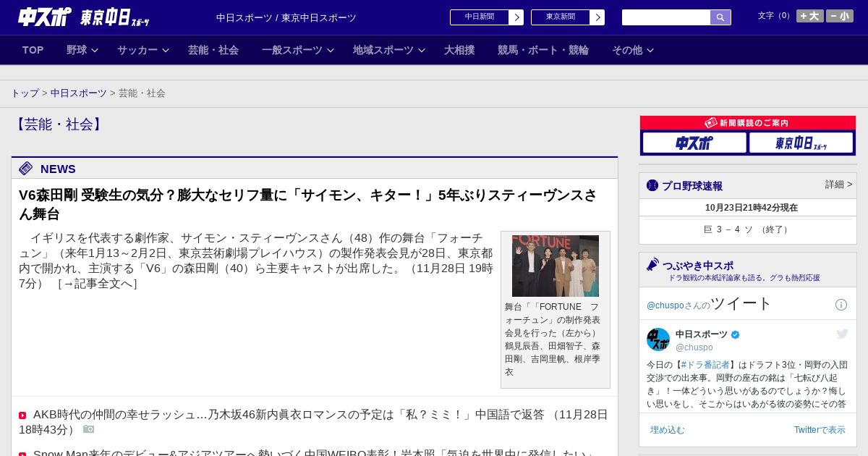868x456 pixels.
Task: Open the その他 menu item
Action: click(627, 50)
